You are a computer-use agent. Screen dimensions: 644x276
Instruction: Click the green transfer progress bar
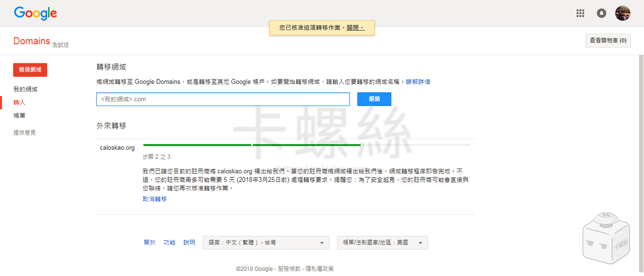point(252,145)
